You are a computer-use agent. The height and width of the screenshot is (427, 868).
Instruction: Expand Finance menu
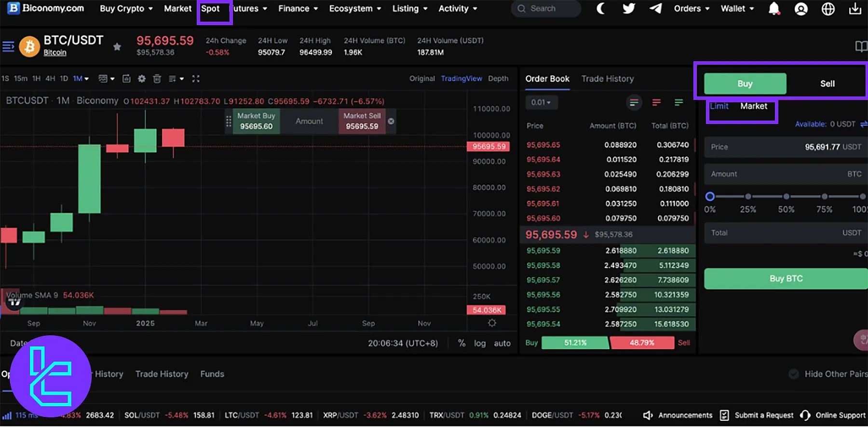[298, 9]
